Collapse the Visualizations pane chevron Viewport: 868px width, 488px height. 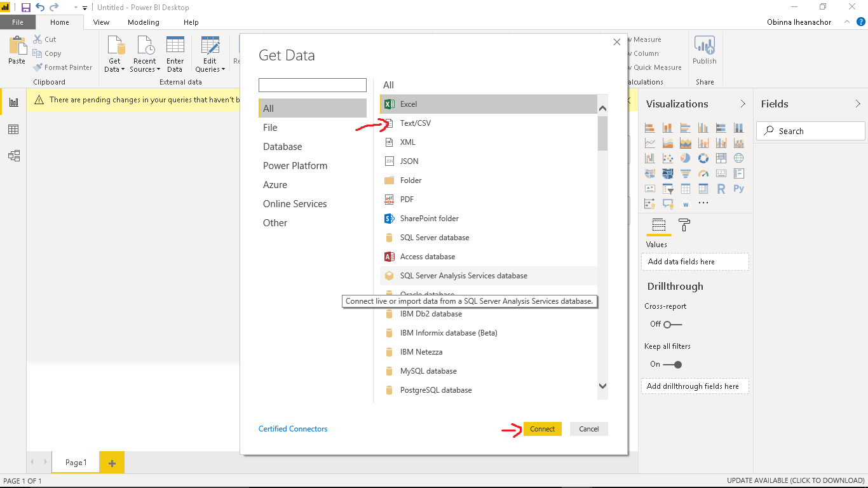tap(743, 104)
